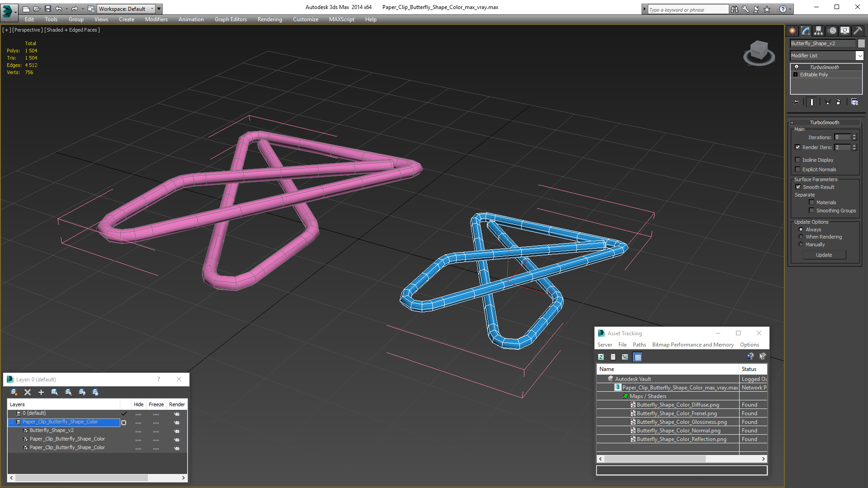
Task: Click the Redo arrow icon
Action: 75,9
